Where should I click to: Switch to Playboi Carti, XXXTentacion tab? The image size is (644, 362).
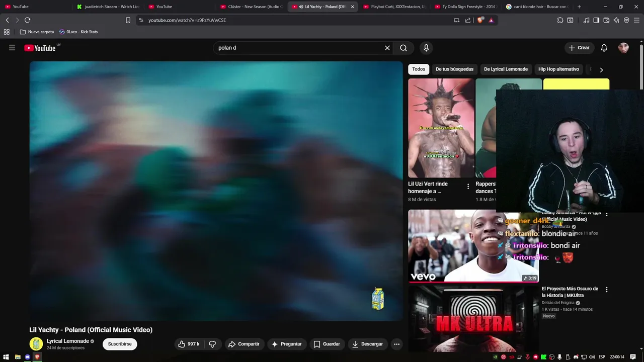[394, 7]
